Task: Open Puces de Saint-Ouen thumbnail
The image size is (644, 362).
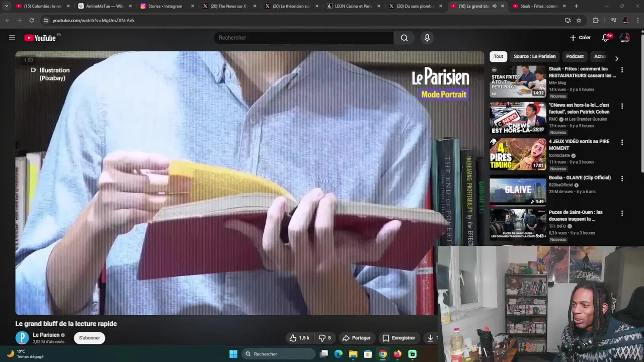Action: (518, 225)
